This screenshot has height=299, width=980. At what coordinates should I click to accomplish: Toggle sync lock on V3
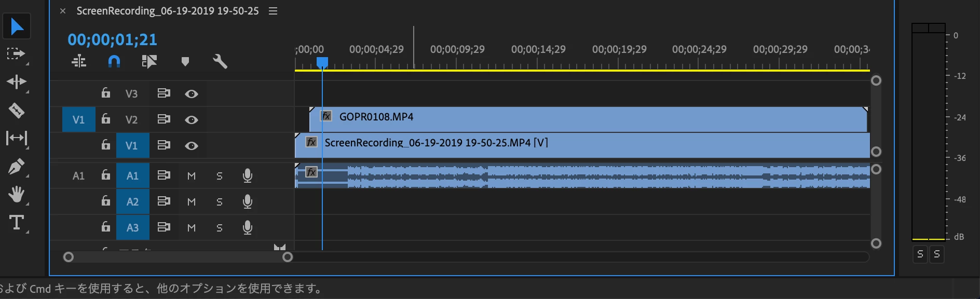[x=164, y=93]
